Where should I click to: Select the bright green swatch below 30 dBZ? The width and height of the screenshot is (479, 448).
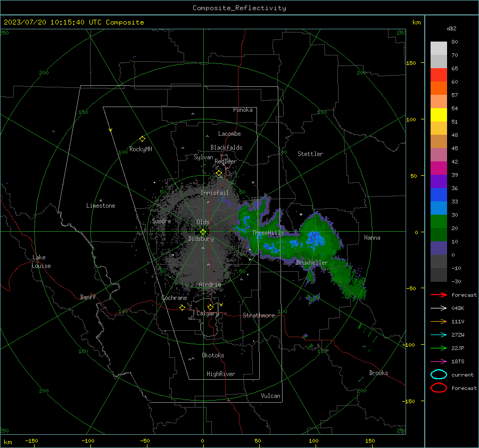(x=439, y=222)
